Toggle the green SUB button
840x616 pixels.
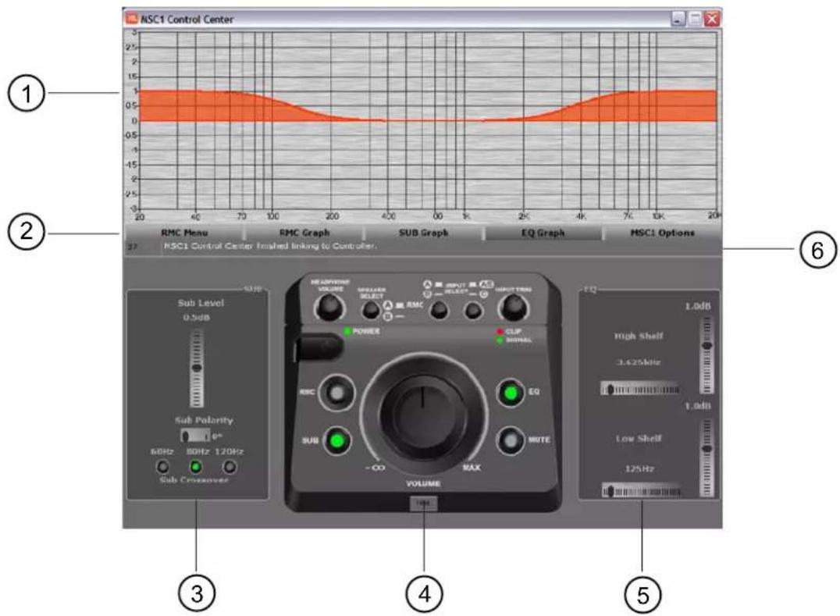tap(337, 441)
